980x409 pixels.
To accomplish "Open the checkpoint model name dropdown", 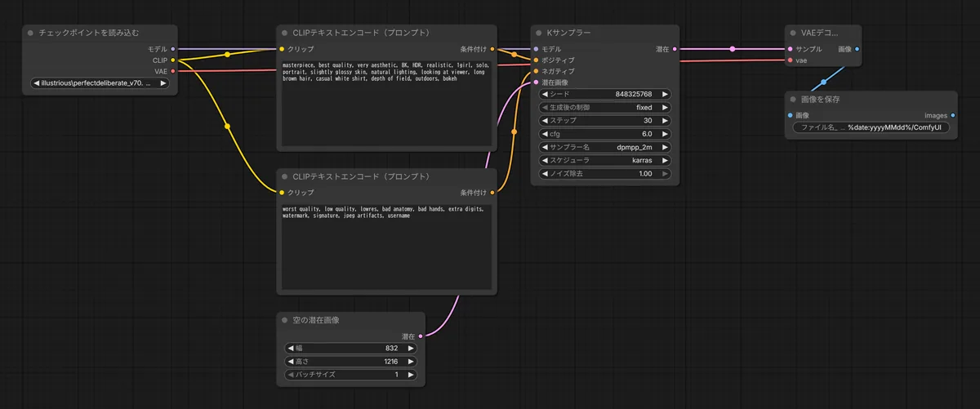I will point(99,83).
